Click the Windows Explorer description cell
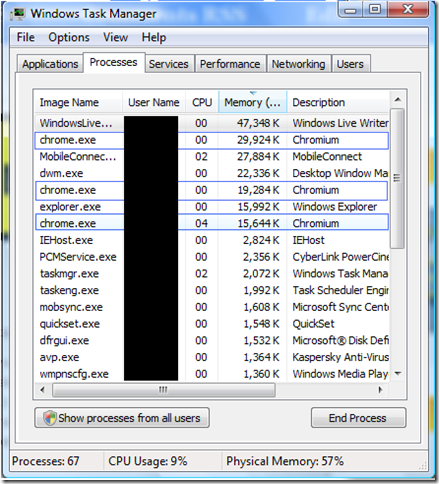This screenshot has width=439, height=484. pyautogui.click(x=335, y=207)
